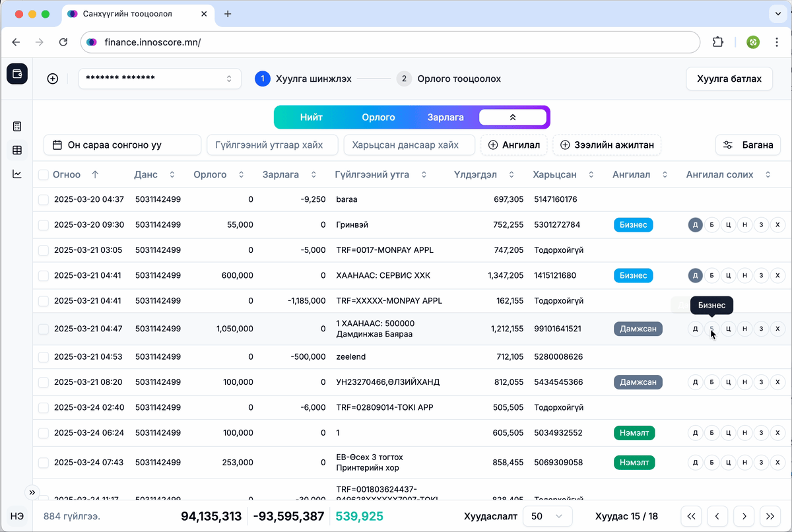The width and height of the screenshot is (792, 532).
Task: Click the Гүйлгээний утгаар хайх search field
Action: (x=273, y=145)
